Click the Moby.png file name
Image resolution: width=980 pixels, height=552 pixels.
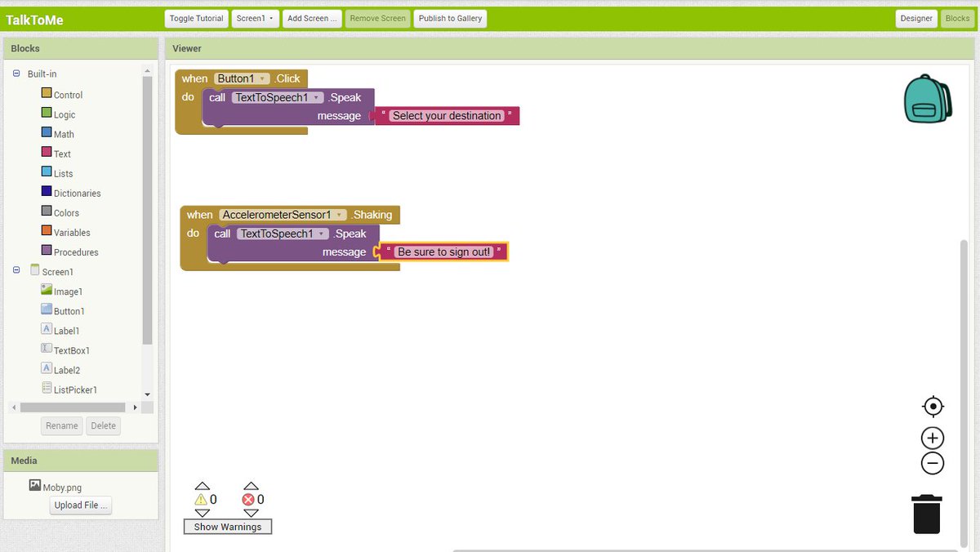[63, 487]
